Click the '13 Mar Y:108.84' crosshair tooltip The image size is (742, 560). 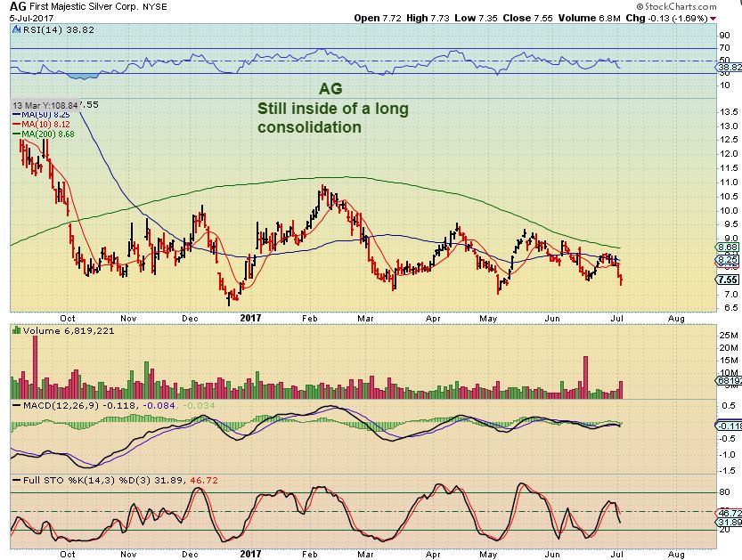point(45,105)
